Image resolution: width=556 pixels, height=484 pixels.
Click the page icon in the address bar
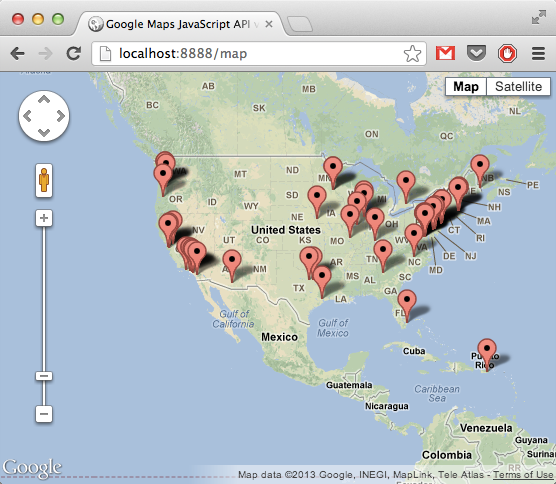(105, 54)
